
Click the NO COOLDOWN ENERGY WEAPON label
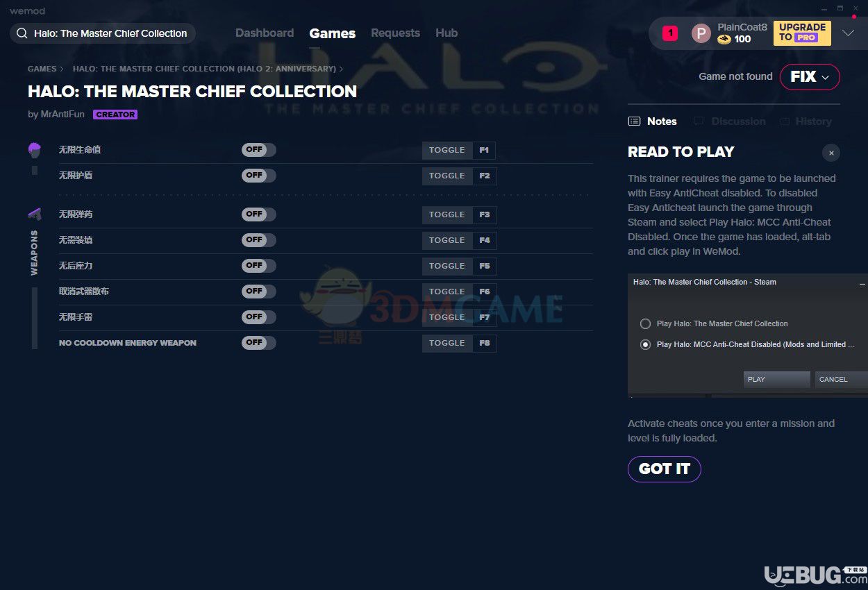(128, 343)
